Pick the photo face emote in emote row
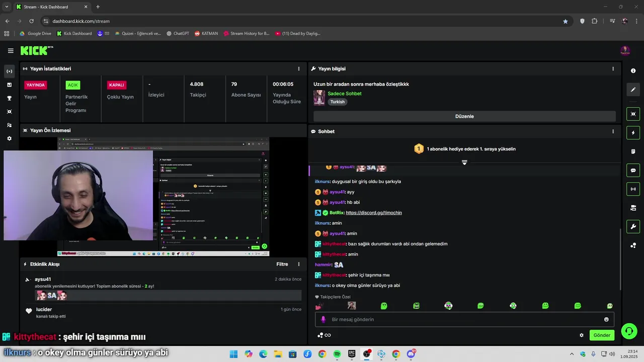 [x=352, y=306]
